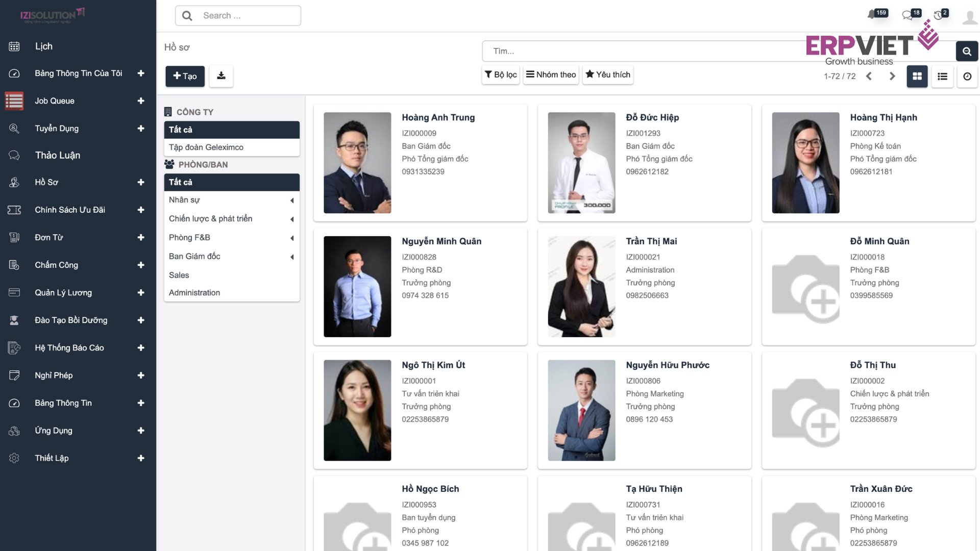Click the Tạo create button
980x551 pixels.
tap(185, 76)
